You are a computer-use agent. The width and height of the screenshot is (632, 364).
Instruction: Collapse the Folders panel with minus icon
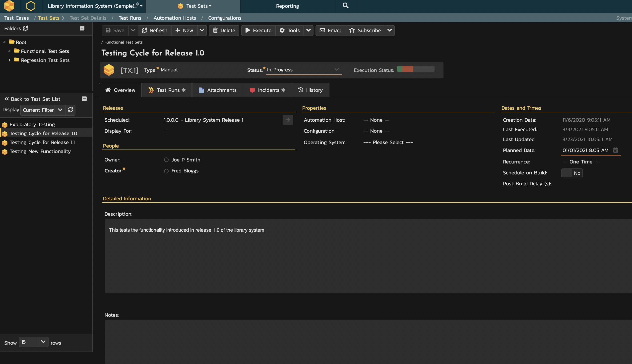[82, 28]
